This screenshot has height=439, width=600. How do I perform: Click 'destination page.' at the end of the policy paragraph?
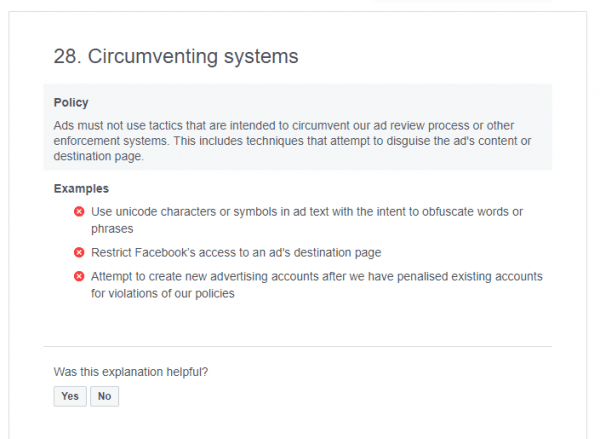tap(99, 156)
